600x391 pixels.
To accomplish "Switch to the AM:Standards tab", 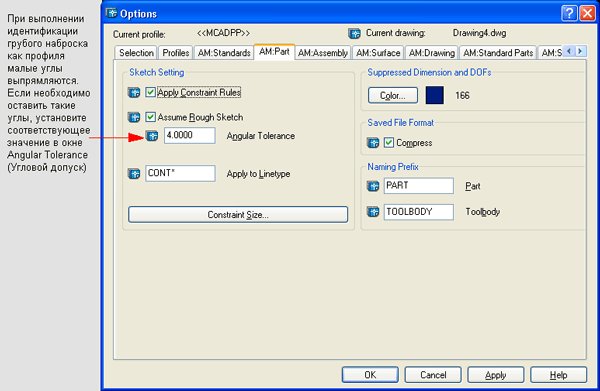I will pyautogui.click(x=224, y=53).
